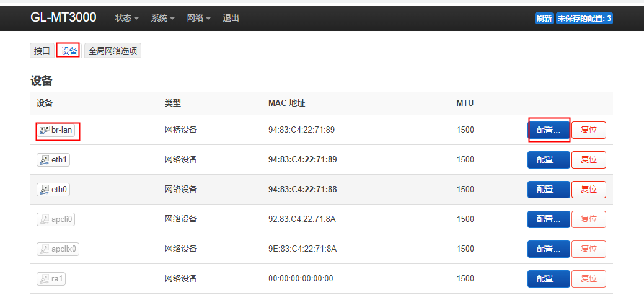Click faded 复位 for apclix0

(x=589, y=249)
